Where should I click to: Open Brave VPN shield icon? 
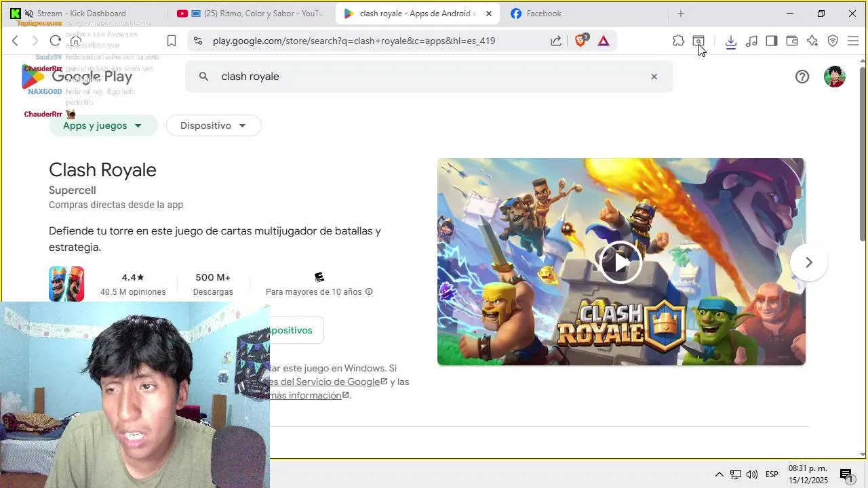[x=833, y=41]
